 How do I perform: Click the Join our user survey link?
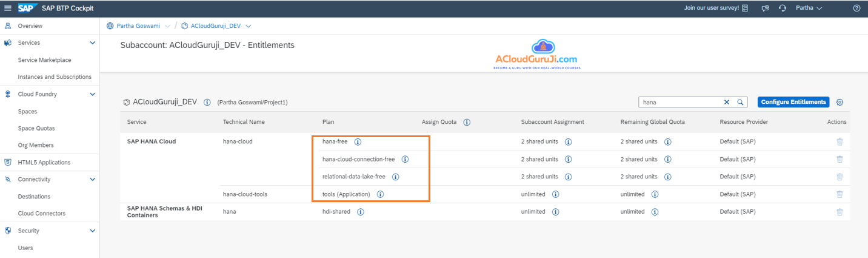click(x=711, y=8)
